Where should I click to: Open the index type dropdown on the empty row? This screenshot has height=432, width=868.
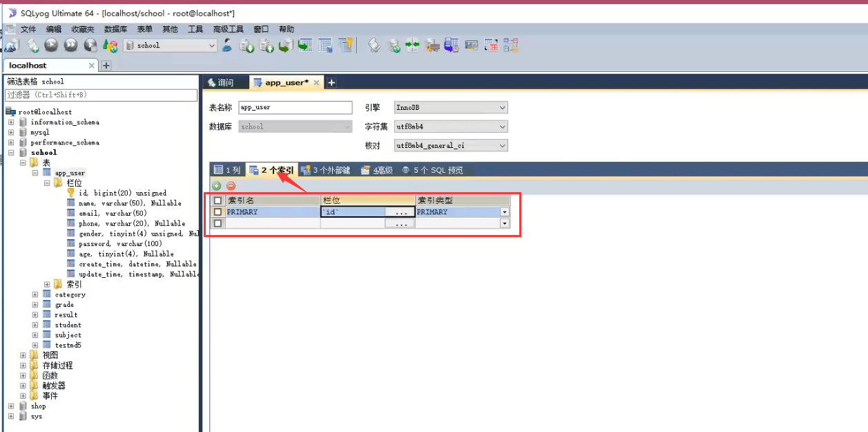click(505, 223)
